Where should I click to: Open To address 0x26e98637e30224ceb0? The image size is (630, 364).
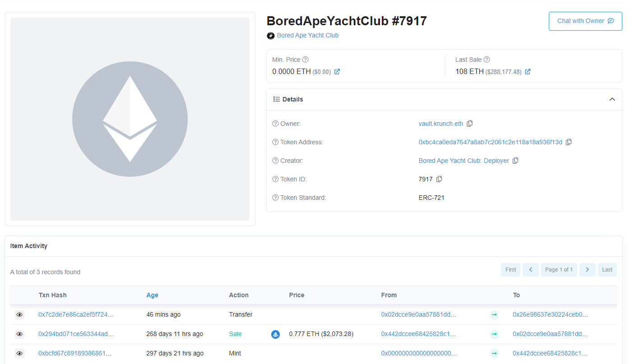(x=551, y=314)
